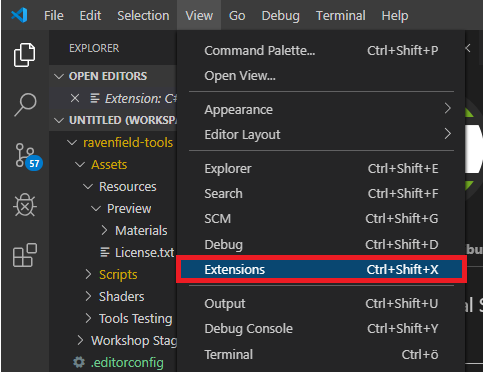Click the VS Code logo icon
This screenshot has height=372, width=483.
[19, 15]
